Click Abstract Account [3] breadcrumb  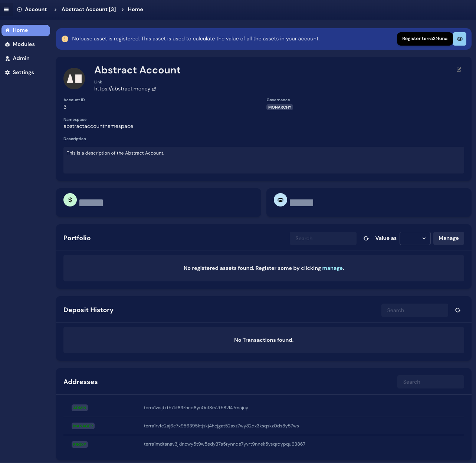[x=89, y=10]
